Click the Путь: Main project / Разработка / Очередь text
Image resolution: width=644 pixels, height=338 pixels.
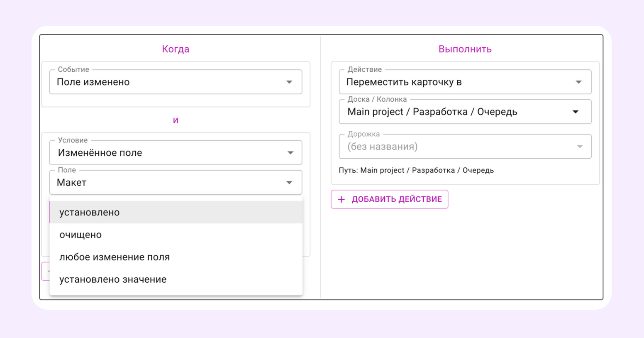[416, 170]
